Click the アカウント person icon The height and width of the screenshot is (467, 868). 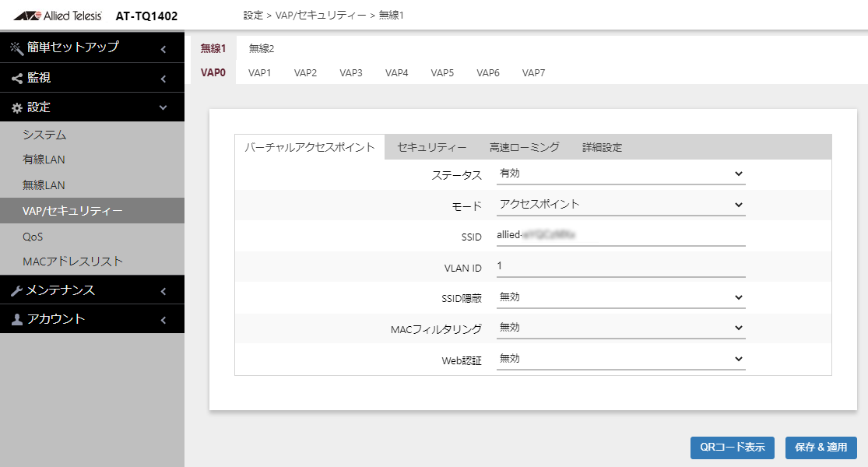point(17,320)
